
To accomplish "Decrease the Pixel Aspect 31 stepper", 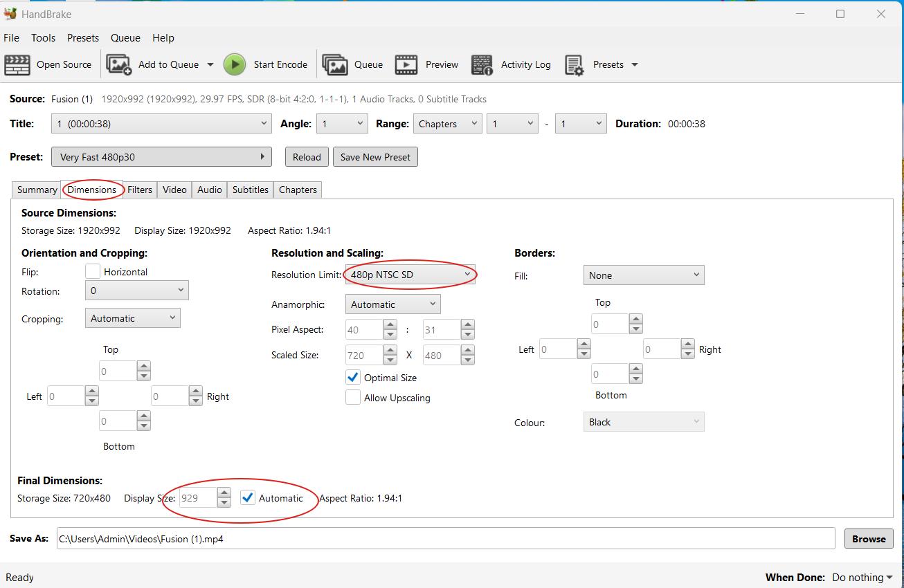I will tap(467, 335).
